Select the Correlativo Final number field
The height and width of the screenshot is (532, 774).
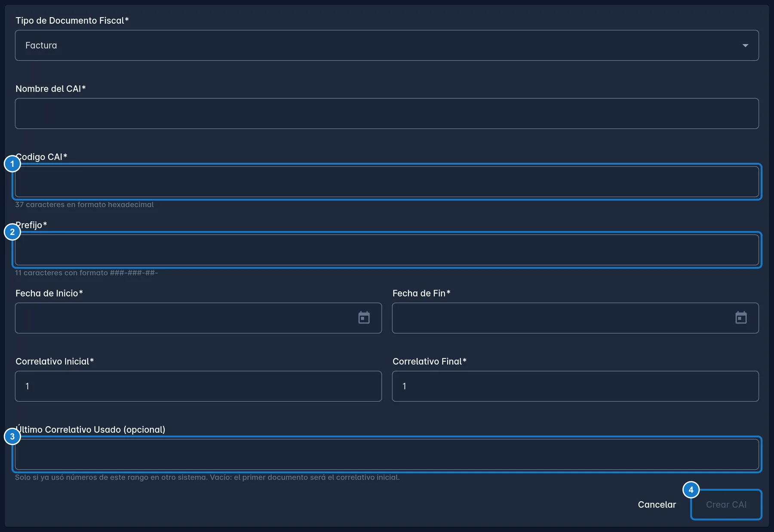[575, 386]
